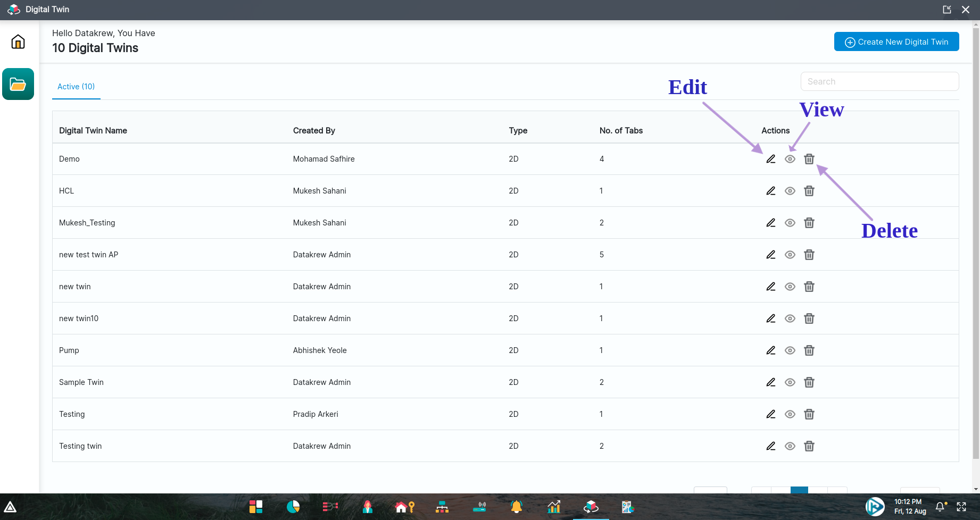This screenshot has width=980, height=520.
Task: Click the pop-out window icon in title bar
Action: pyautogui.click(x=946, y=10)
